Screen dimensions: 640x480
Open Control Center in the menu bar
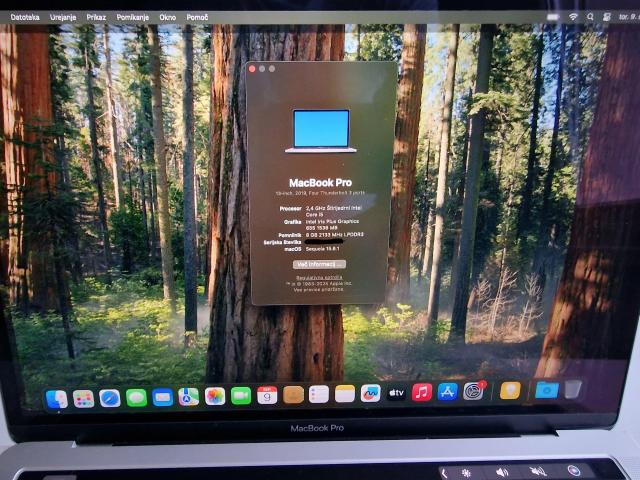click(x=607, y=17)
